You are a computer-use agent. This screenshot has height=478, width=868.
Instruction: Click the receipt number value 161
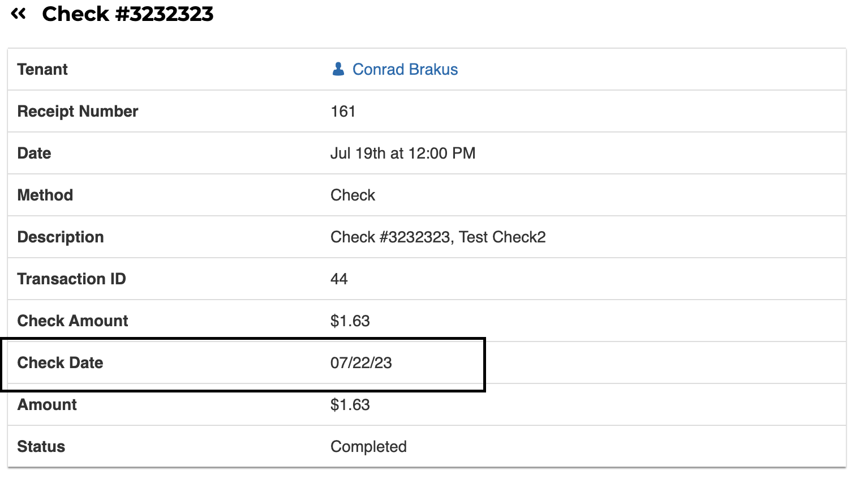[343, 111]
